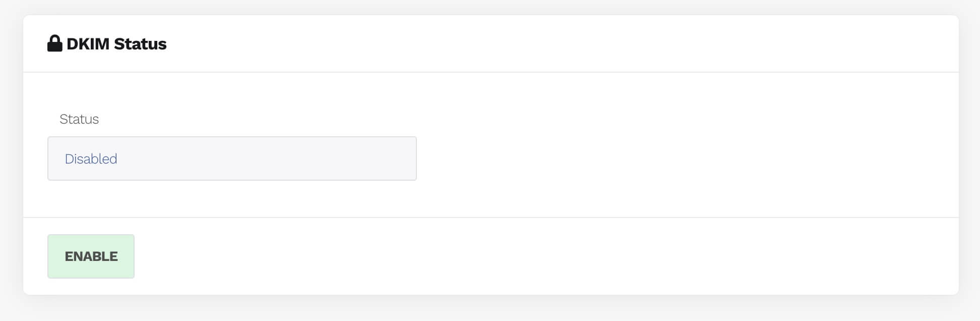The image size is (980, 321).
Task: Select the black padlock icon in header
Action: point(54,44)
